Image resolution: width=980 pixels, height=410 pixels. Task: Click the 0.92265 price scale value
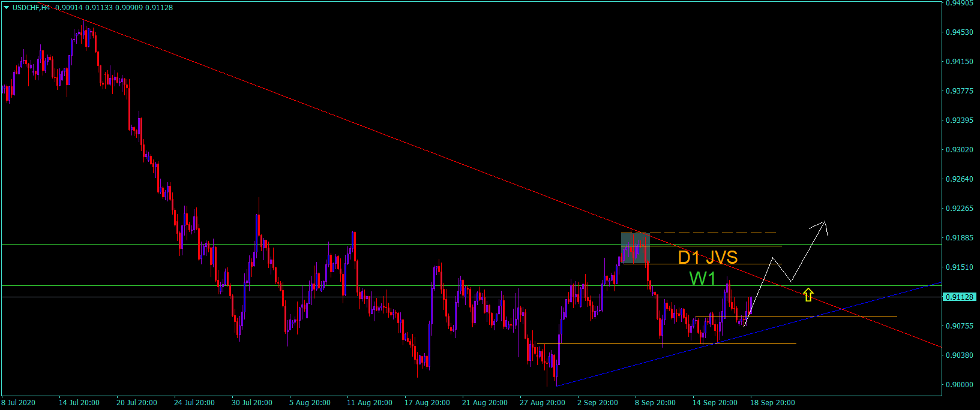[x=960, y=209]
